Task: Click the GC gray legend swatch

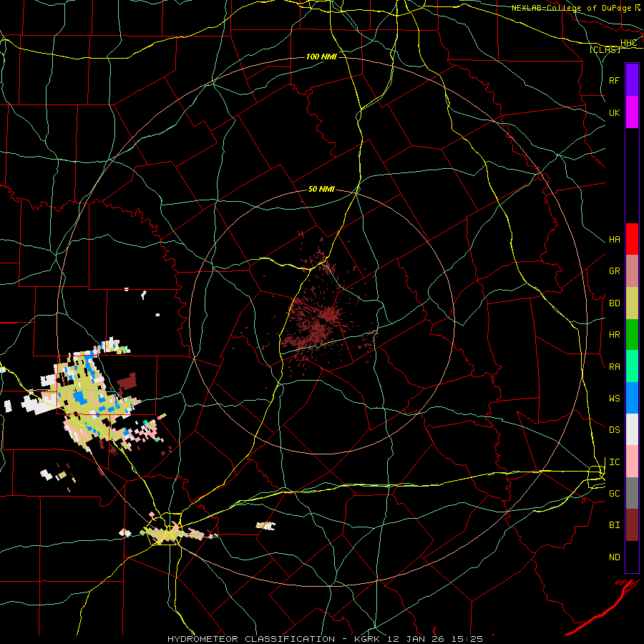Action: coord(632,493)
